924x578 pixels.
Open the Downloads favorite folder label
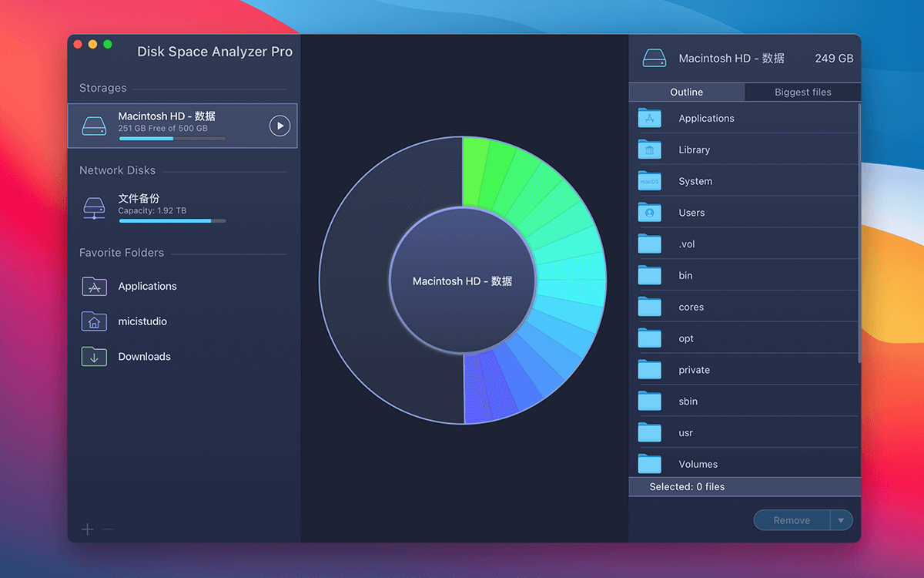click(x=144, y=357)
